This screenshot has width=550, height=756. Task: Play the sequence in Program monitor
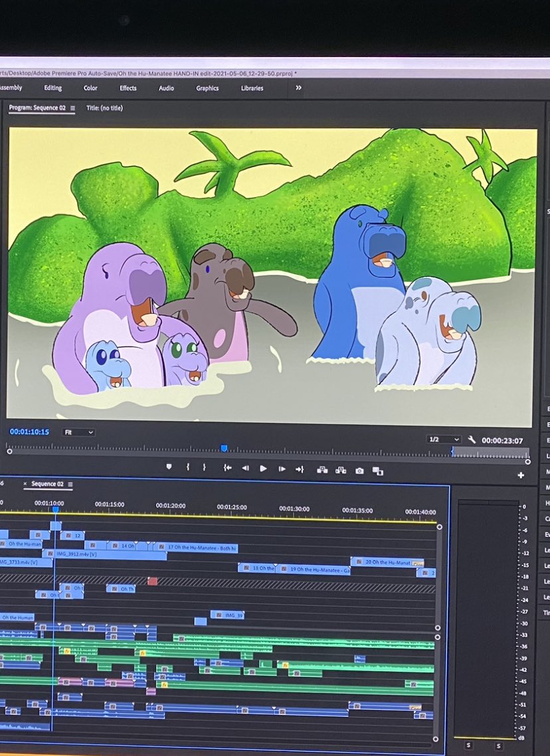(x=263, y=469)
